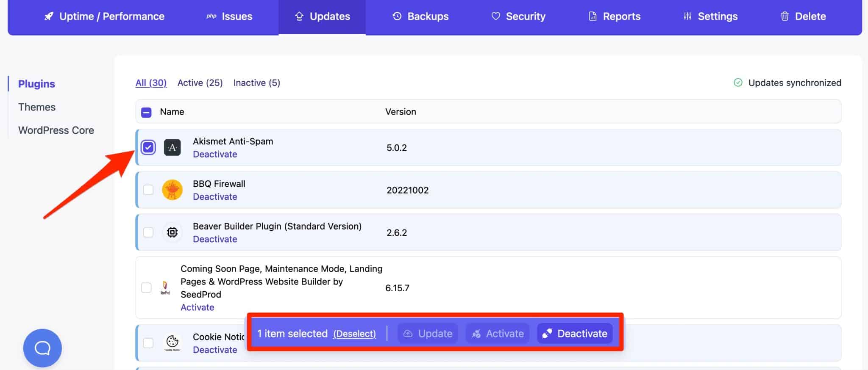This screenshot has height=370, width=868.
Task: Select Themes in the sidebar
Action: click(37, 107)
